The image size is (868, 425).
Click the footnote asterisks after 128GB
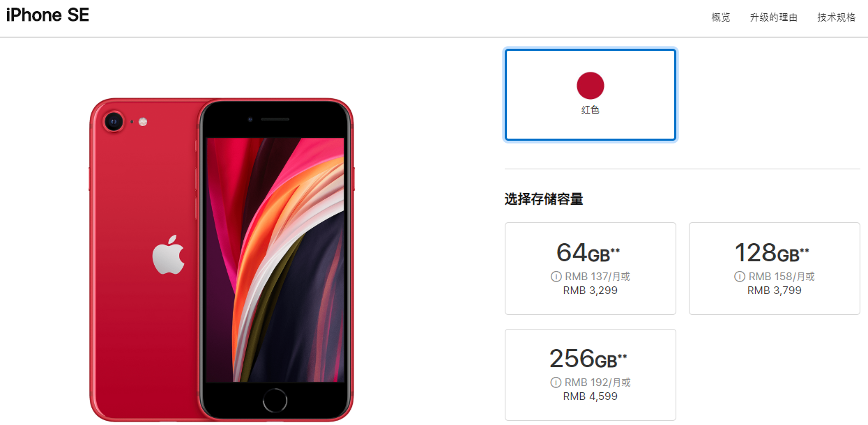pyautogui.click(x=805, y=251)
